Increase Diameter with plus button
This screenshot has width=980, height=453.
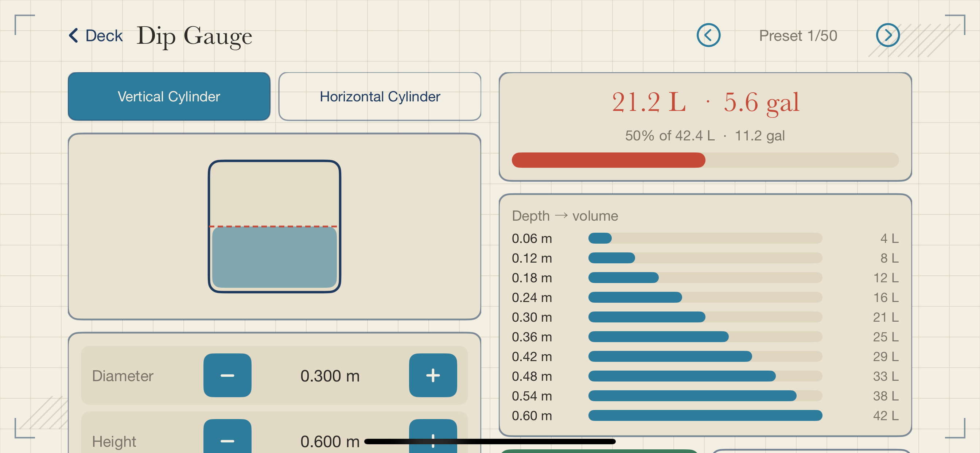433,375
